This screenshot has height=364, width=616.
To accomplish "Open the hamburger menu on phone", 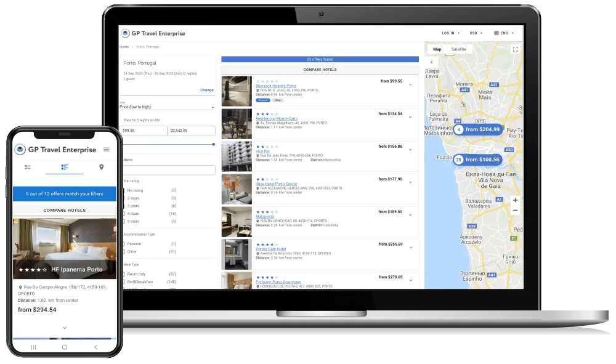I will [x=107, y=149].
